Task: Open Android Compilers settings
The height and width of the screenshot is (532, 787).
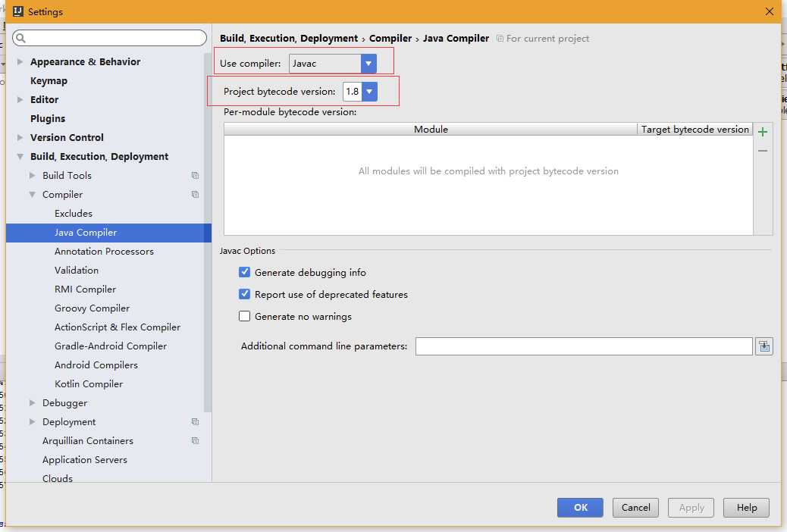Action: click(x=96, y=365)
